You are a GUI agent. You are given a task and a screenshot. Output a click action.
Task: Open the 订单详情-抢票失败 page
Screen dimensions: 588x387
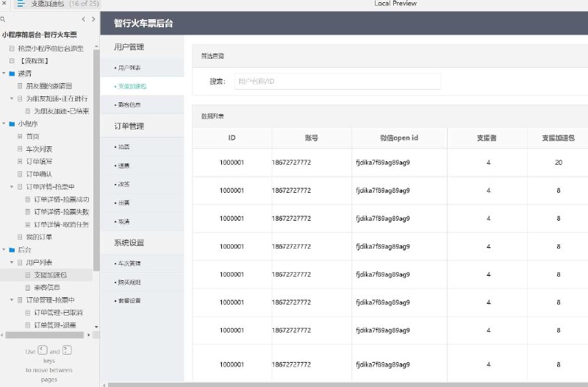pos(62,212)
